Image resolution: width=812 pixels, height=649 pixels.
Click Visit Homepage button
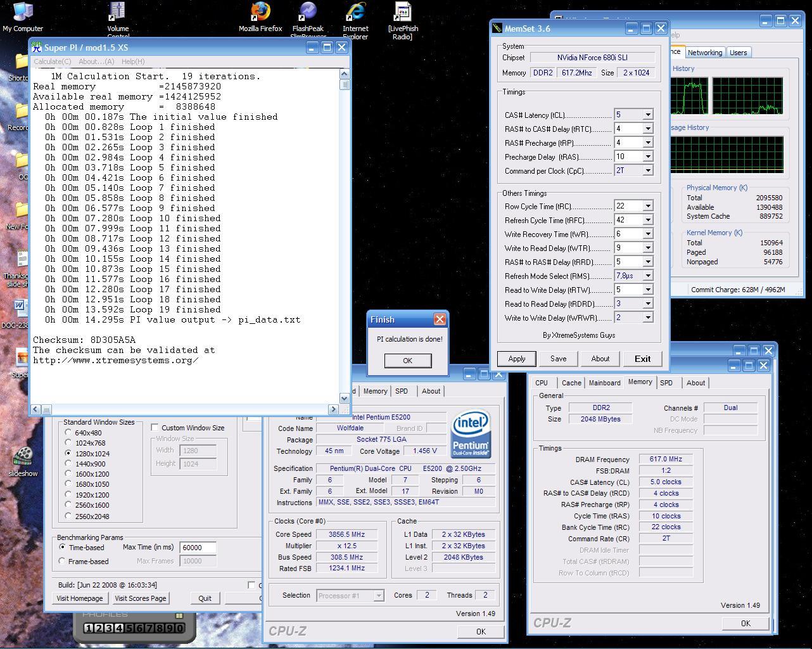(x=80, y=598)
